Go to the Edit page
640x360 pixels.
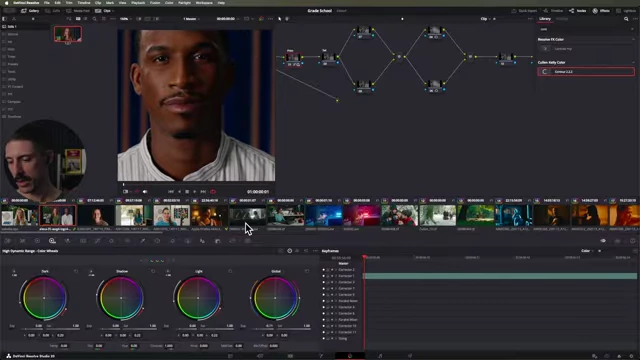click(x=290, y=356)
